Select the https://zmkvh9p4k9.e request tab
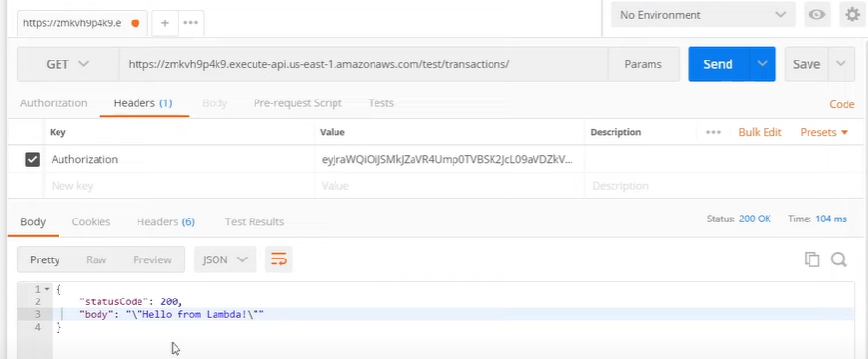Screen dimensions: 868x359 83,23
